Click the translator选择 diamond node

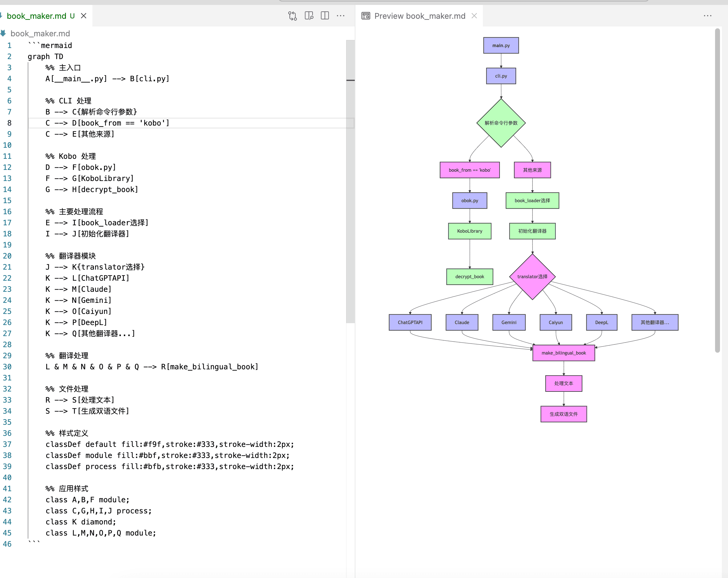pos(532,277)
